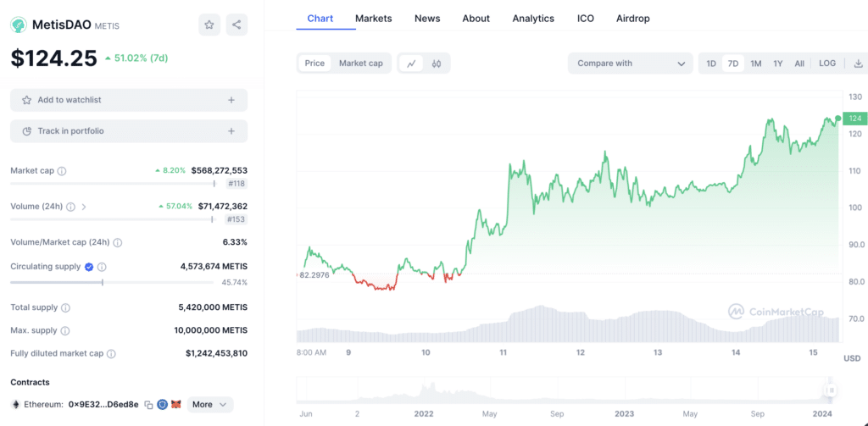Image resolution: width=868 pixels, height=426 pixels.
Task: Click the 0×9E32...D6ed8e contract address
Action: [x=103, y=405]
